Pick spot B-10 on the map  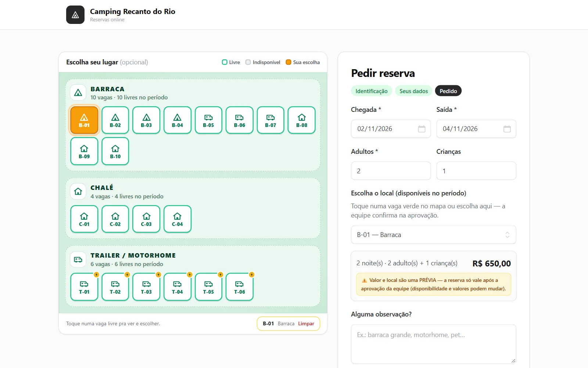(x=115, y=151)
